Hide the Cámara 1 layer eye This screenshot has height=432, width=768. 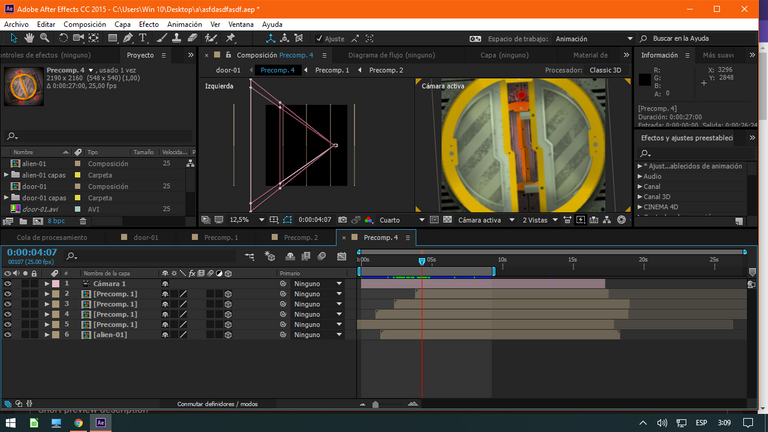pyautogui.click(x=7, y=284)
